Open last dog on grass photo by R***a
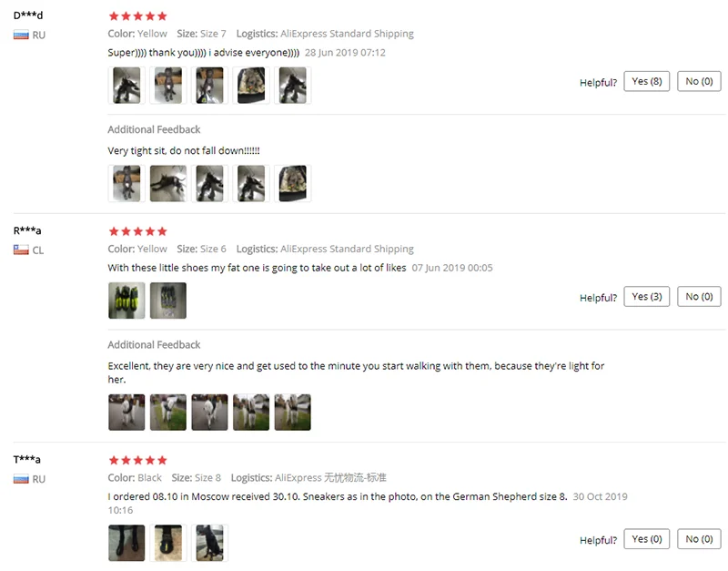Viewport: 728px width, 571px height. pos(292,413)
